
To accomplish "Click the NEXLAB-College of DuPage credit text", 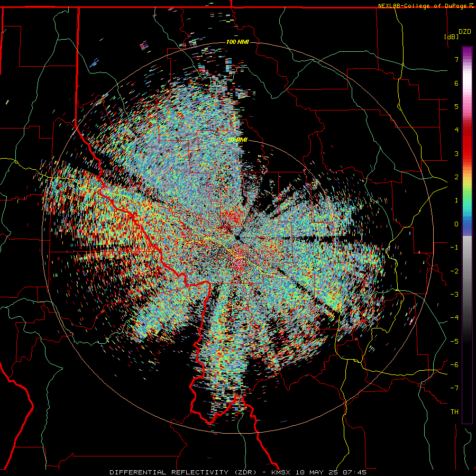I will pos(423,6).
